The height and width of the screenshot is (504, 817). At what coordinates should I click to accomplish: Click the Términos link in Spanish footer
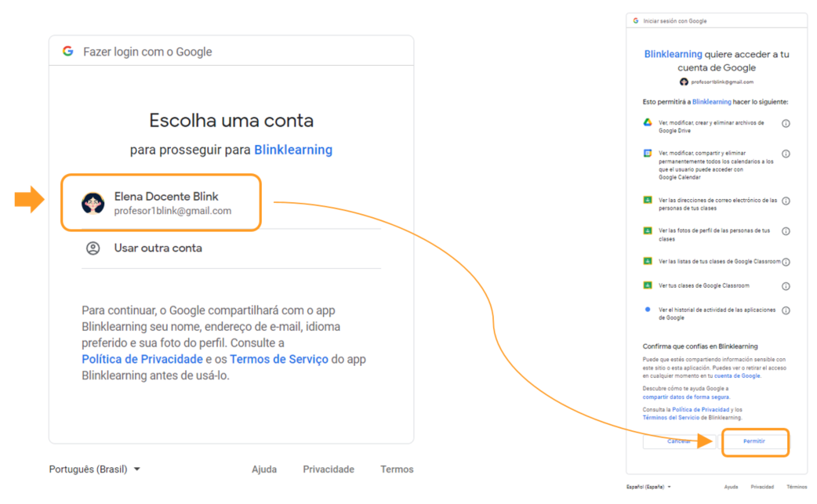point(797,487)
